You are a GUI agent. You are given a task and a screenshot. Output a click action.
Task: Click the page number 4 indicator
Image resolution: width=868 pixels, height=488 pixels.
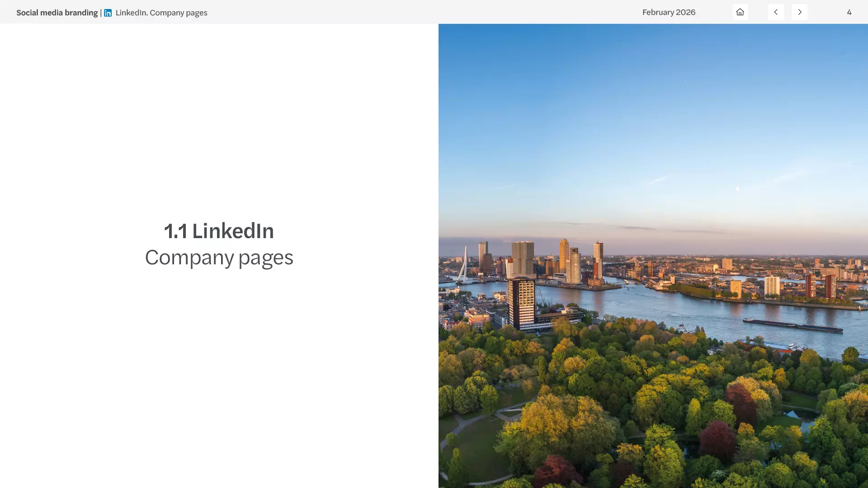point(849,12)
